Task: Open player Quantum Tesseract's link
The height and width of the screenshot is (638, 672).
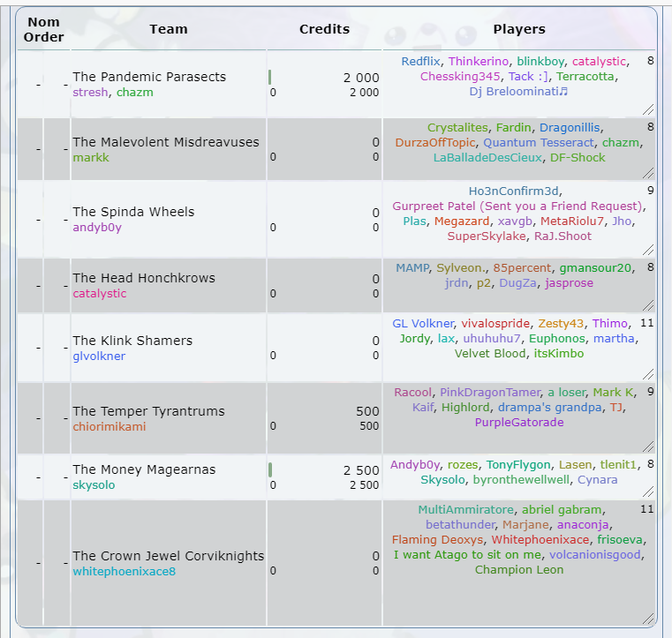Action: pyautogui.click(x=539, y=143)
